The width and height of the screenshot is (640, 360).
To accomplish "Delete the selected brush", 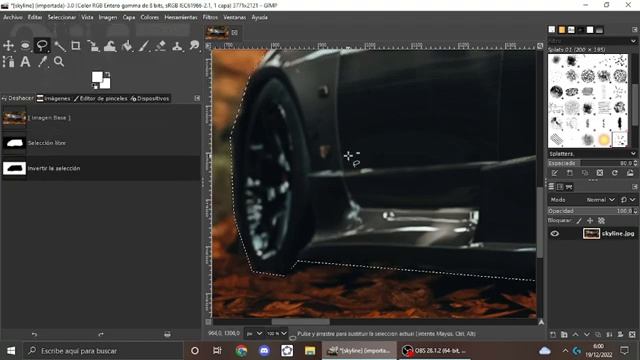I will click(600, 173).
